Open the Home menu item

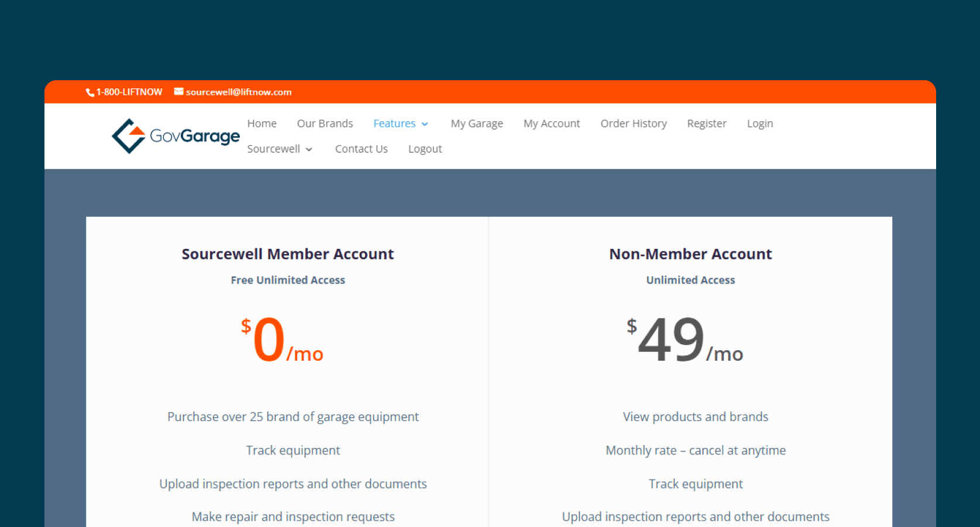tap(262, 124)
